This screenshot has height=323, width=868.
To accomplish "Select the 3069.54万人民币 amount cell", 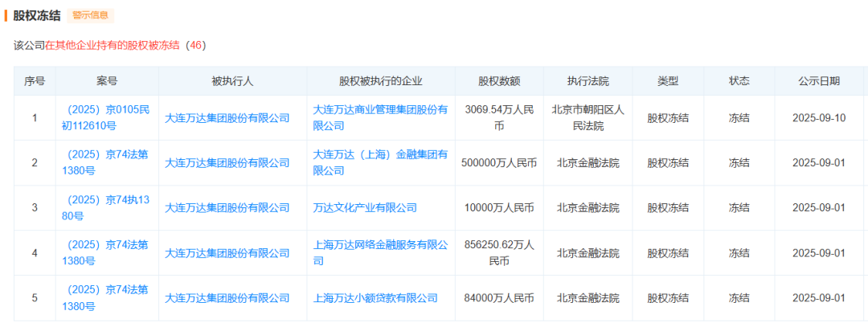I will click(499, 118).
